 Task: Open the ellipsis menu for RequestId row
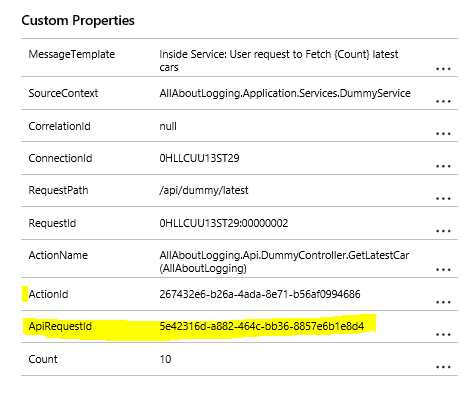pyautogui.click(x=443, y=231)
